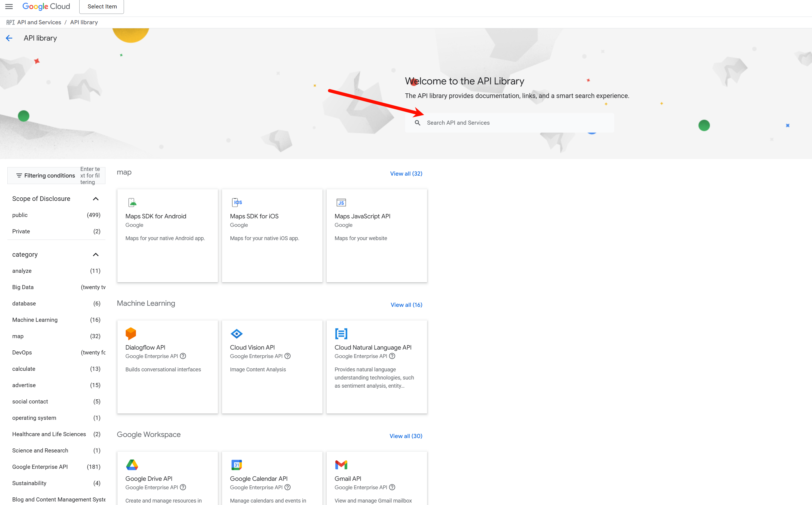Open help icon under Gmail API
Screen dimensions: 812x505
point(392,487)
